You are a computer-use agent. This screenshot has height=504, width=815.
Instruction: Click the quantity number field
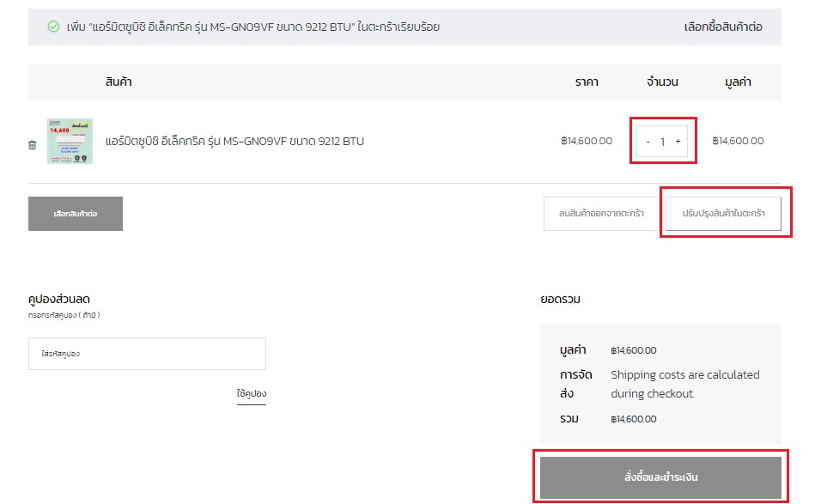662,142
